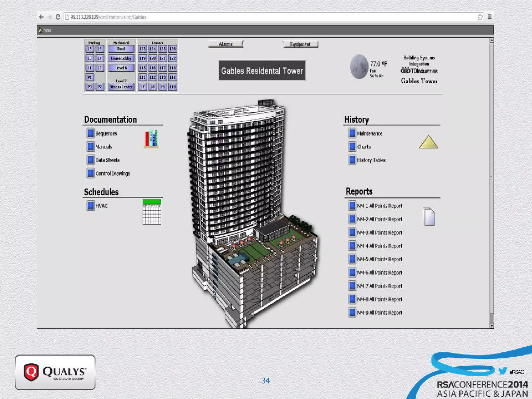
Task: Open parking level P1
Action: tap(90, 77)
